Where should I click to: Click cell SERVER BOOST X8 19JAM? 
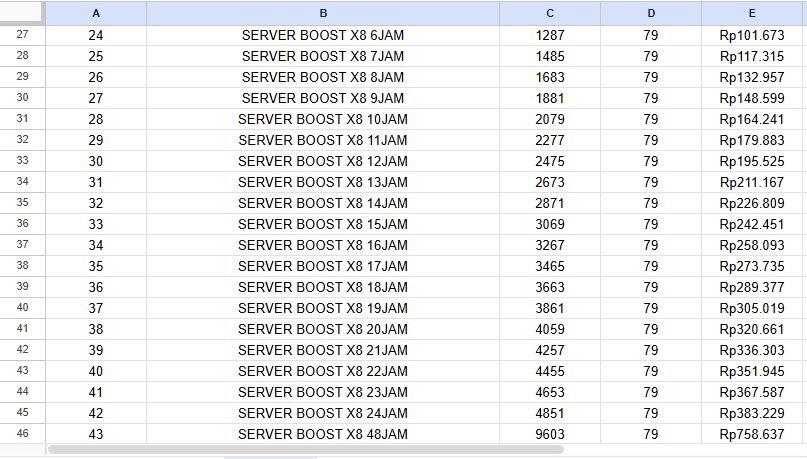323,308
